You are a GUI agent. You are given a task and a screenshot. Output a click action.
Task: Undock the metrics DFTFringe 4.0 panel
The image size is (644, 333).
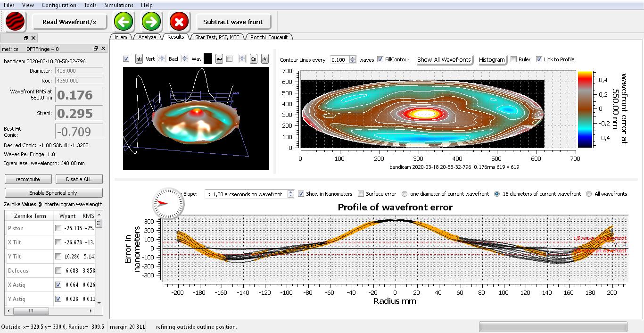click(x=96, y=49)
